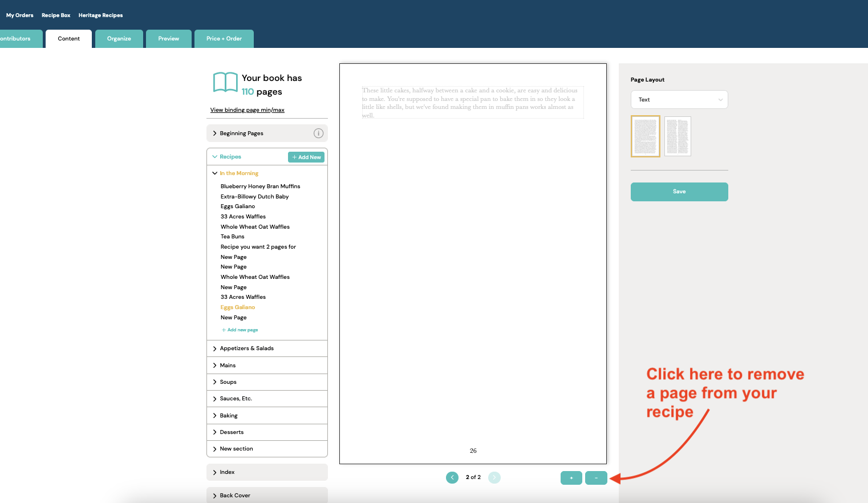This screenshot has height=503, width=868.
Task: Switch to the Organize tab
Action: [119, 39]
